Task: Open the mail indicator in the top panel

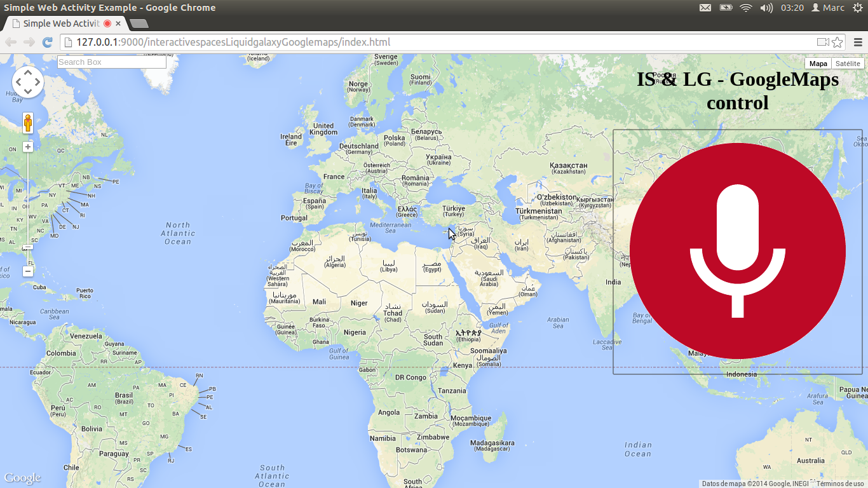Action: 705,8
